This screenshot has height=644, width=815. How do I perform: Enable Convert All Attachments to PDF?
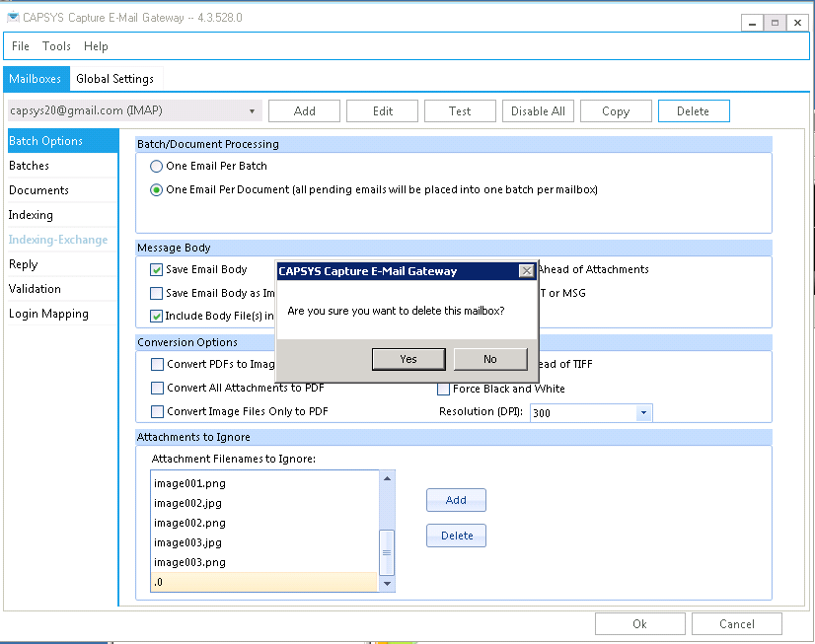coord(157,388)
